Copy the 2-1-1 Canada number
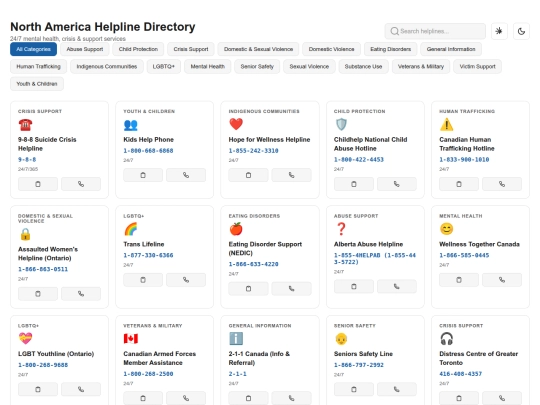This screenshot has height=405, width=540. [x=248, y=398]
